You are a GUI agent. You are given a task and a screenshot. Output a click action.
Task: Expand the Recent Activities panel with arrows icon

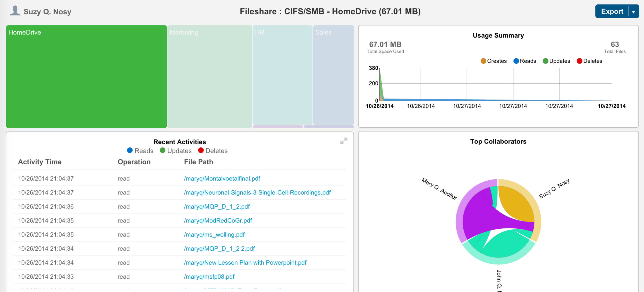[344, 141]
